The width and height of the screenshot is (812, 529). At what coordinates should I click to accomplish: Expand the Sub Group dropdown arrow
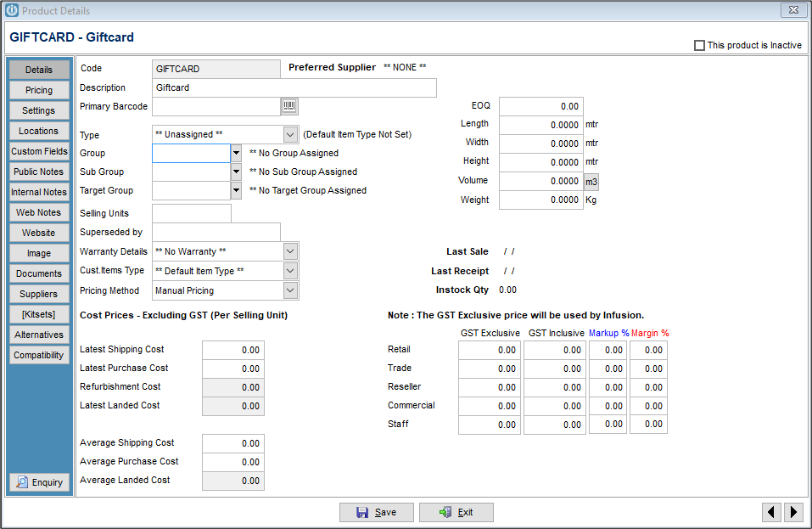(x=236, y=172)
